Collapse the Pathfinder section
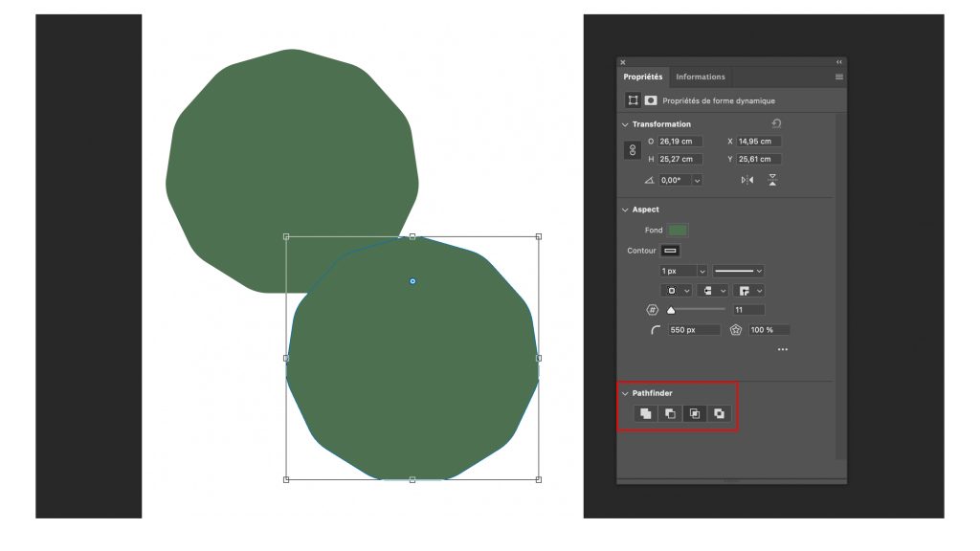 (625, 393)
